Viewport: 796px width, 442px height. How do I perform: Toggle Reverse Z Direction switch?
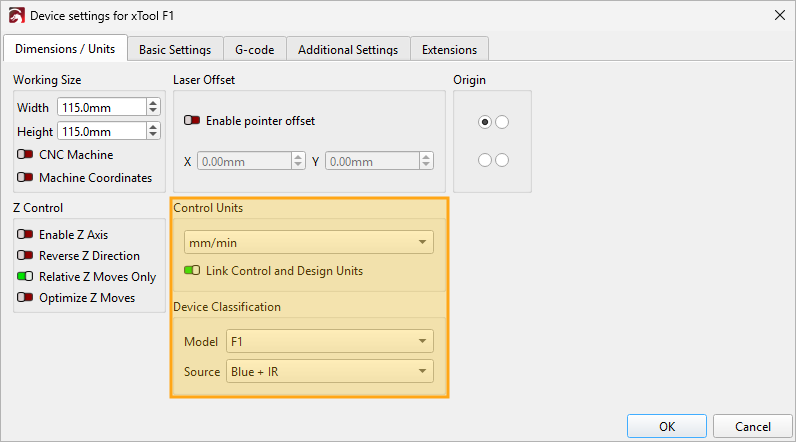tap(25, 255)
